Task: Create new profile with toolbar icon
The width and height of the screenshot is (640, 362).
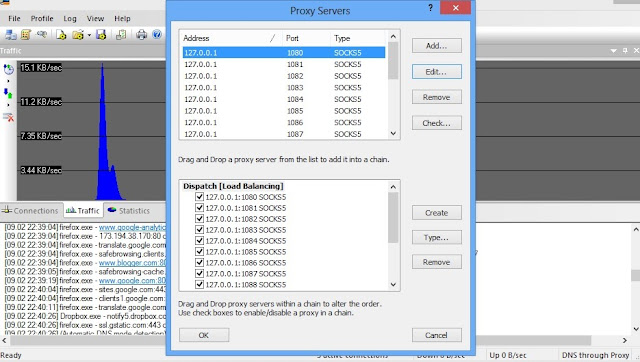Action: pos(61,35)
